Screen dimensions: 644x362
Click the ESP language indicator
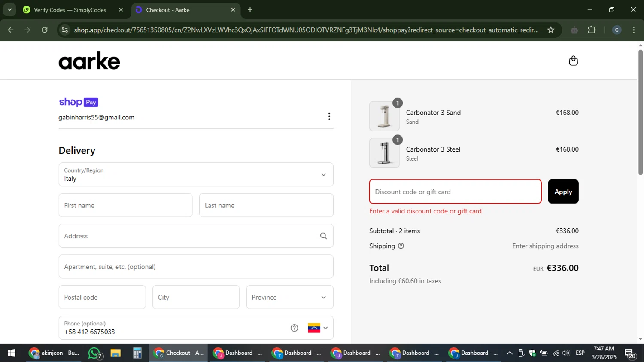[x=580, y=353]
